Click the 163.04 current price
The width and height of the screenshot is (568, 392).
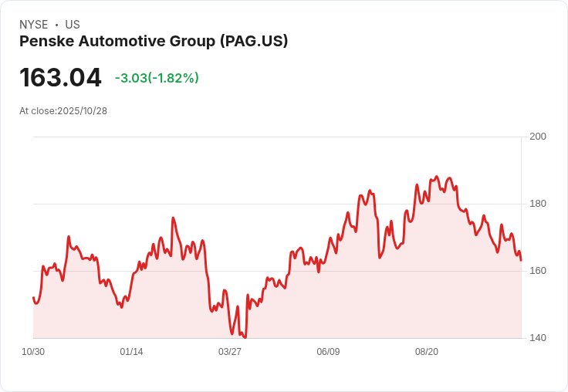pos(60,77)
